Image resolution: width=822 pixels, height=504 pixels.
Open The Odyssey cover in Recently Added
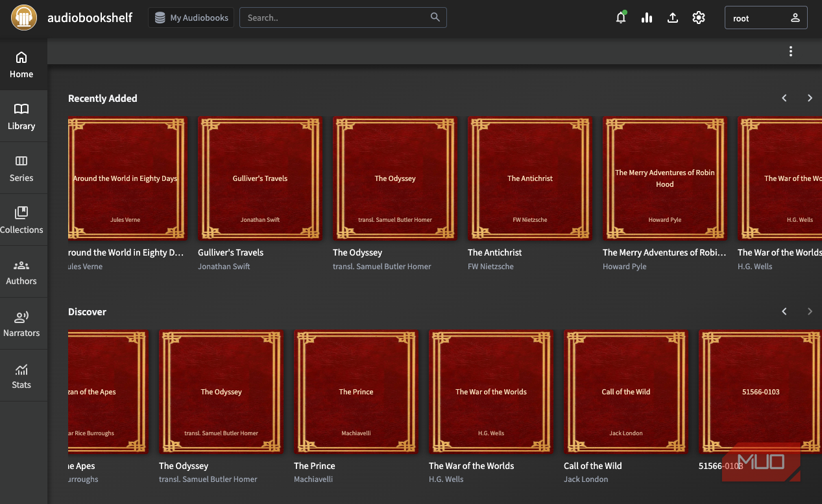395,178
